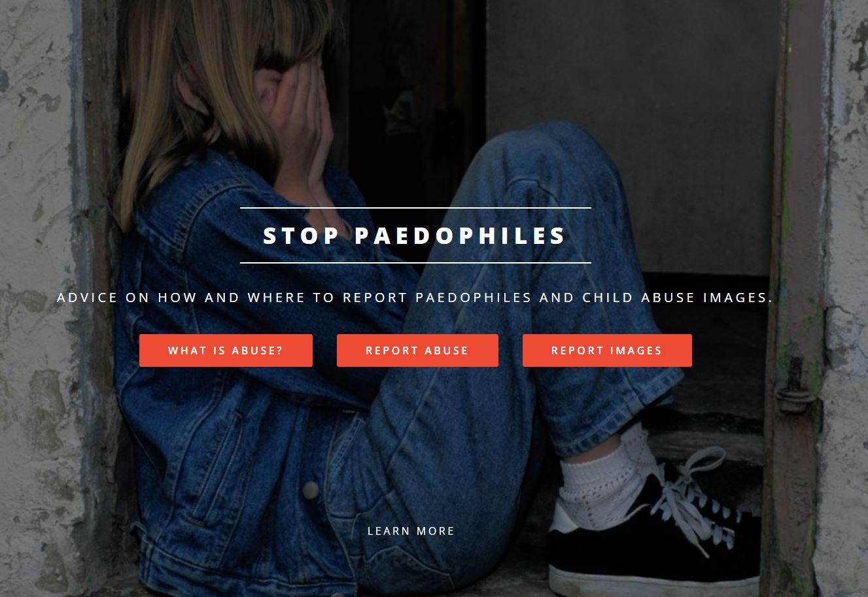
Task: Click the horizontal line above the title
Action: (415, 208)
